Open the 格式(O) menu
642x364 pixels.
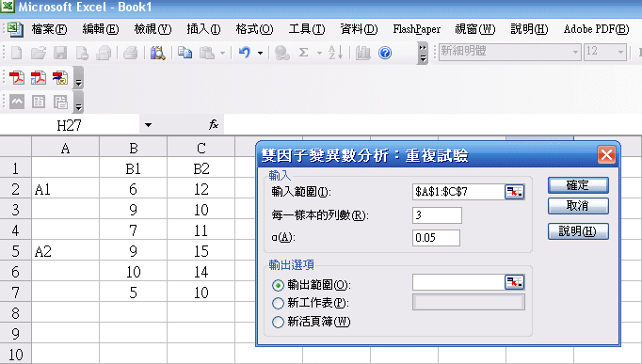click(254, 29)
